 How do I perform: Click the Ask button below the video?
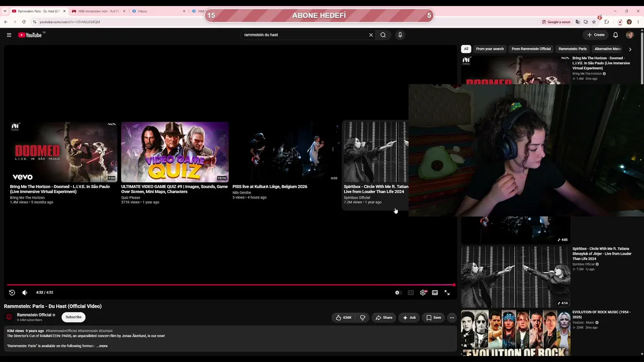pyautogui.click(x=409, y=318)
